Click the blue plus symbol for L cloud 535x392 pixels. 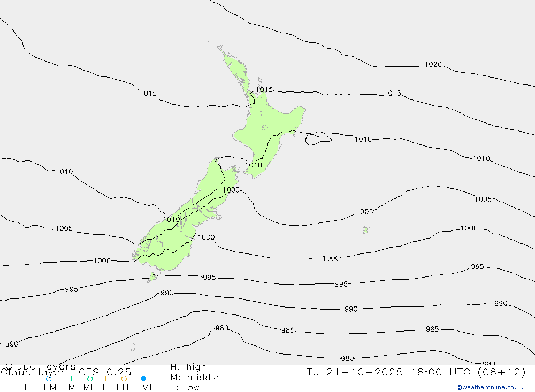[x=27, y=379]
